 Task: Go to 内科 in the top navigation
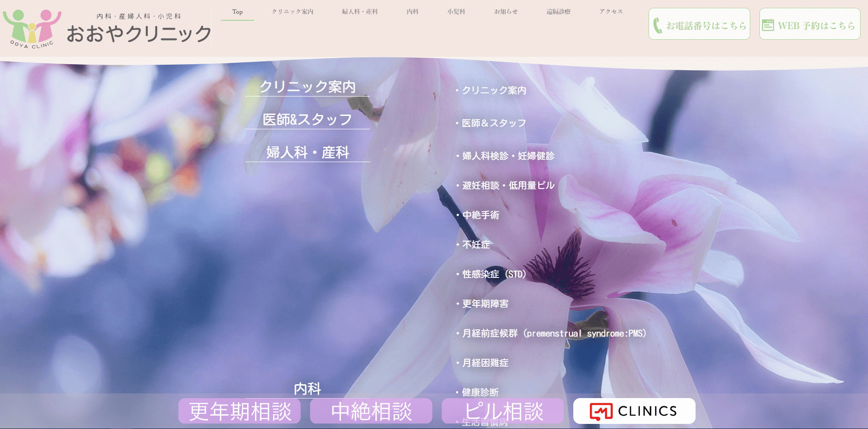tap(413, 12)
